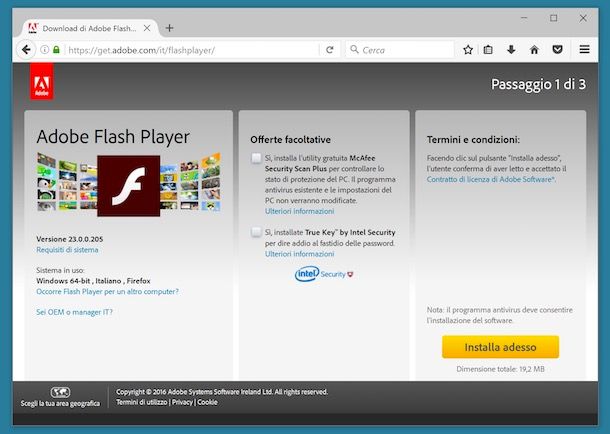Focus the URL address bar
Viewport: 610px width, 434px height.
click(x=193, y=50)
